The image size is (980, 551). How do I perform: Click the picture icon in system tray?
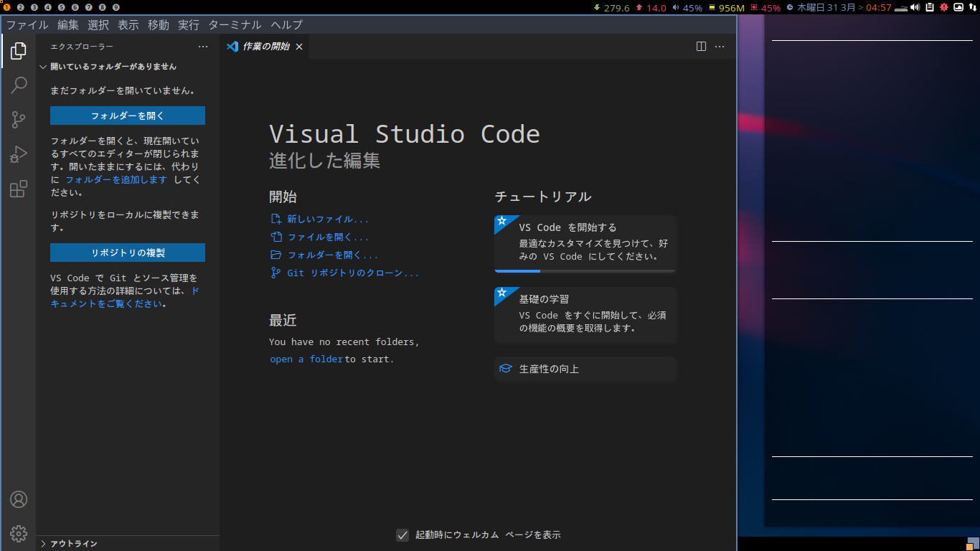pos(958,7)
